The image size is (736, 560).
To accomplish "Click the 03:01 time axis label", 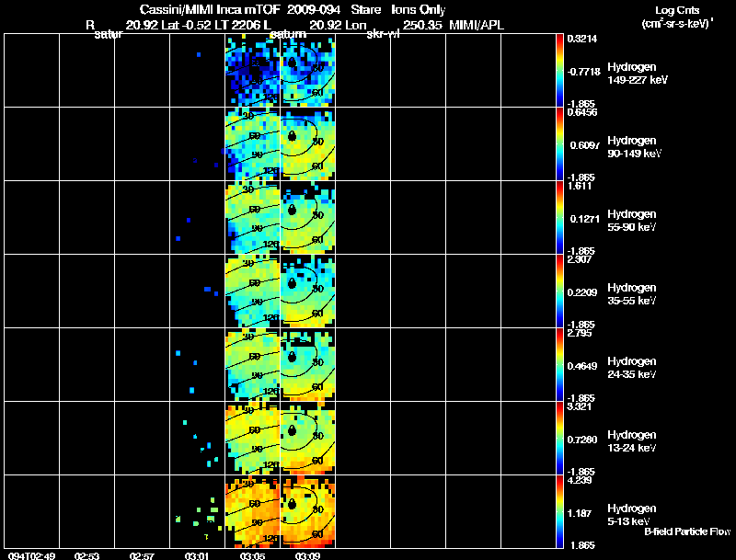I will 197,555.
